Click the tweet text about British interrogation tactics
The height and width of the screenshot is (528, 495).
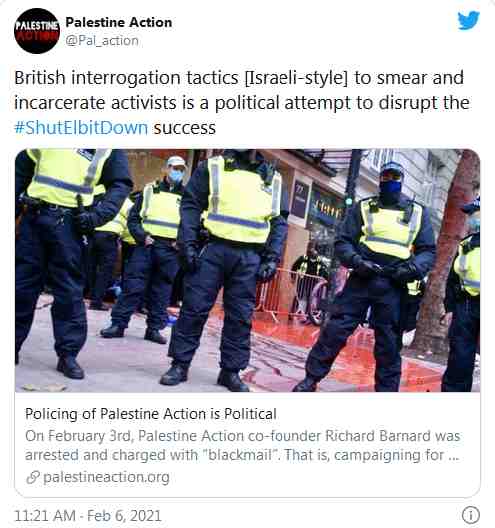(x=241, y=103)
